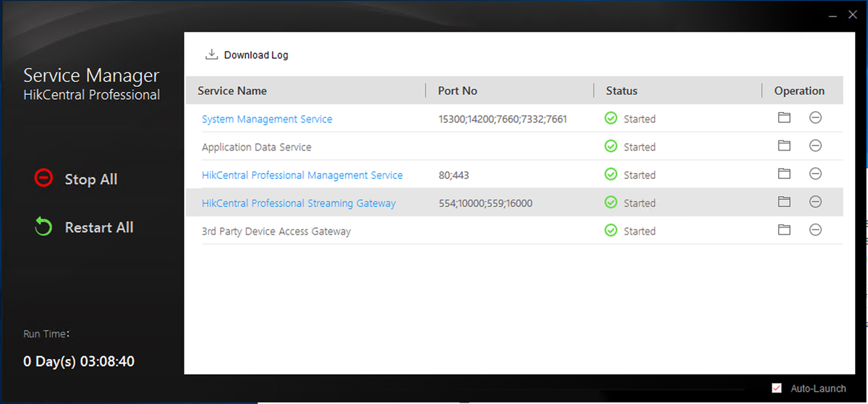Click the Restart All button label

(x=99, y=227)
